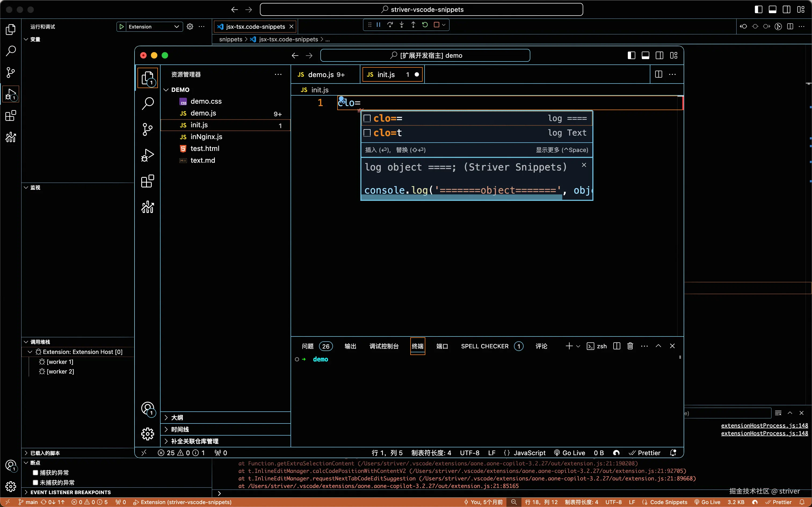The height and width of the screenshot is (507, 812).
Task: Switch to the 调试控制台 panel tab
Action: pos(384,346)
